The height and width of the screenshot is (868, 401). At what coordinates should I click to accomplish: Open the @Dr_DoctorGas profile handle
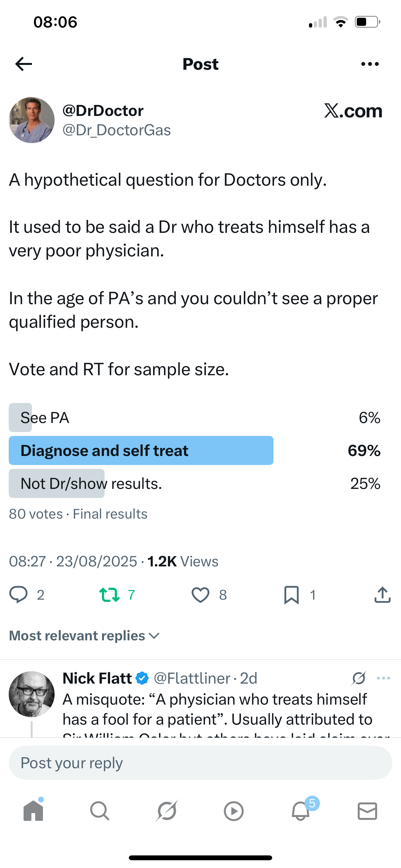[117, 130]
